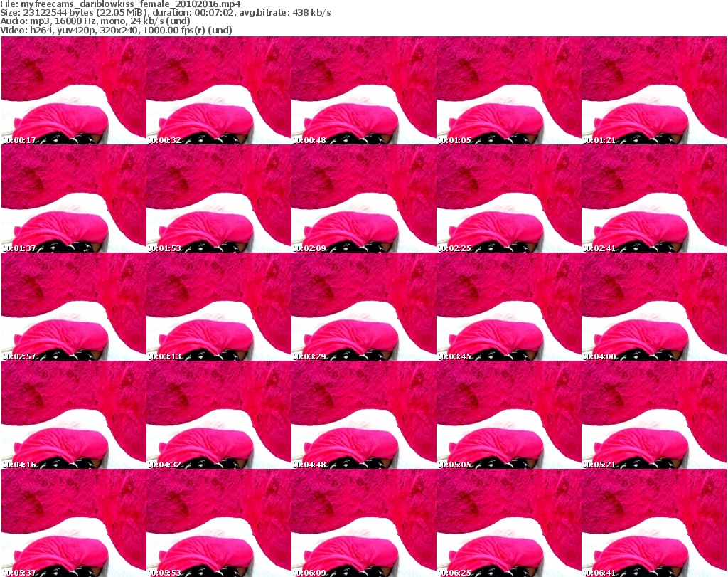The width and height of the screenshot is (728, 577).
Task: Select the thumbnail stamped 00:00:32
Action: point(219,90)
